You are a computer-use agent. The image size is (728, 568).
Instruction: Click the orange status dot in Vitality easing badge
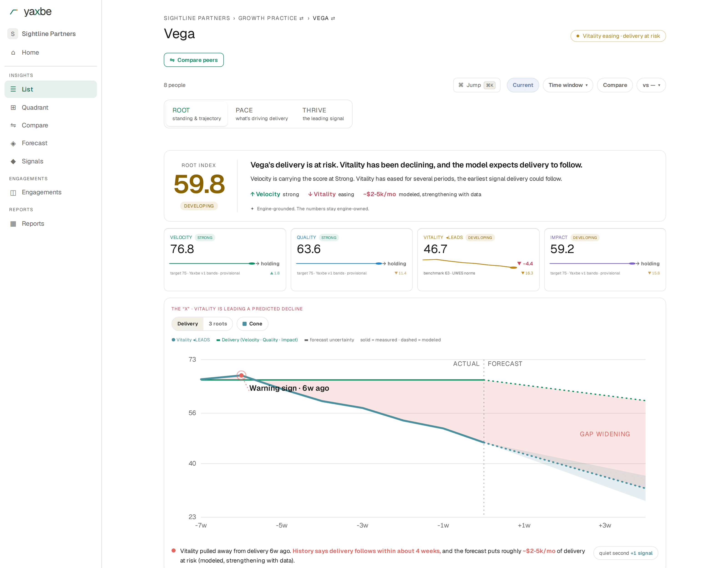tap(578, 36)
